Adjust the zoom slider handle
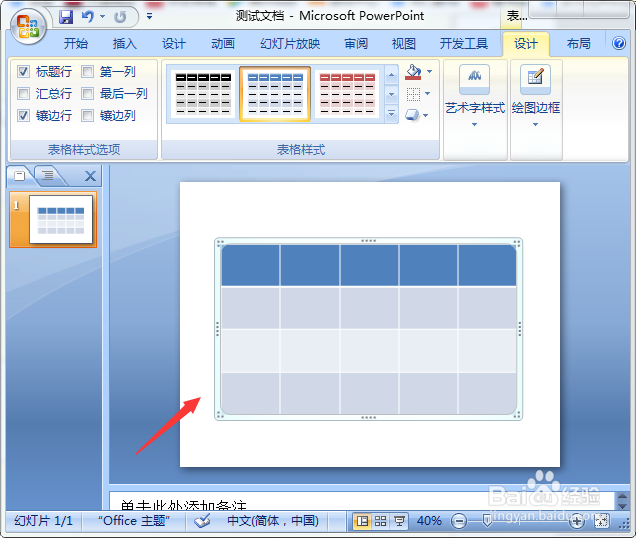The height and width of the screenshot is (538, 636). pyautogui.click(x=487, y=521)
